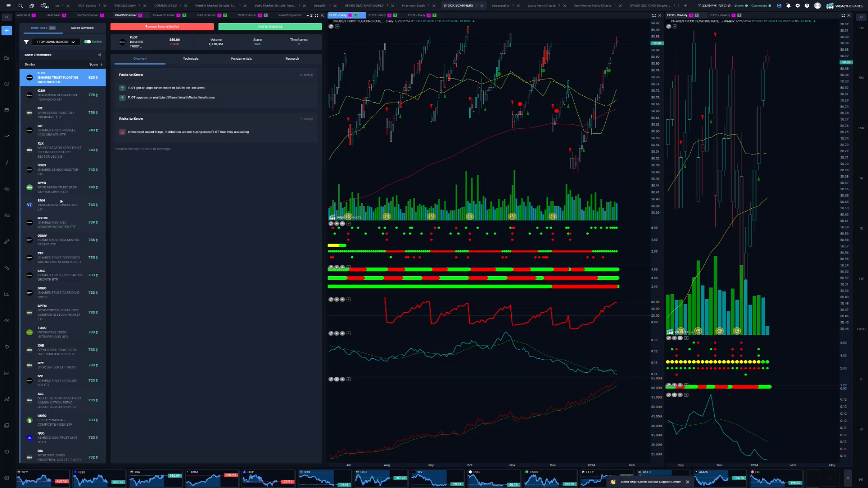Image resolution: width=868 pixels, height=488 pixels.
Task: Open the SPY mini chart thumbnail
Action: coord(43,478)
